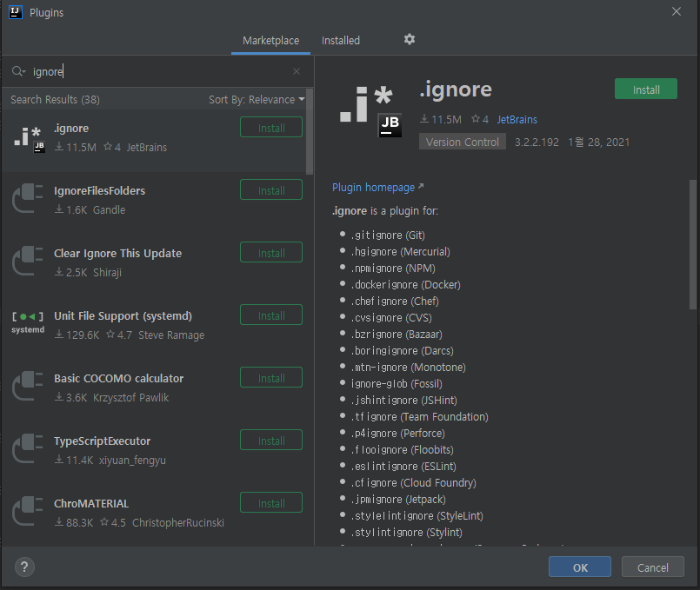Image resolution: width=700 pixels, height=590 pixels.
Task: Click the systemd Unit File Support icon
Action: click(x=28, y=323)
